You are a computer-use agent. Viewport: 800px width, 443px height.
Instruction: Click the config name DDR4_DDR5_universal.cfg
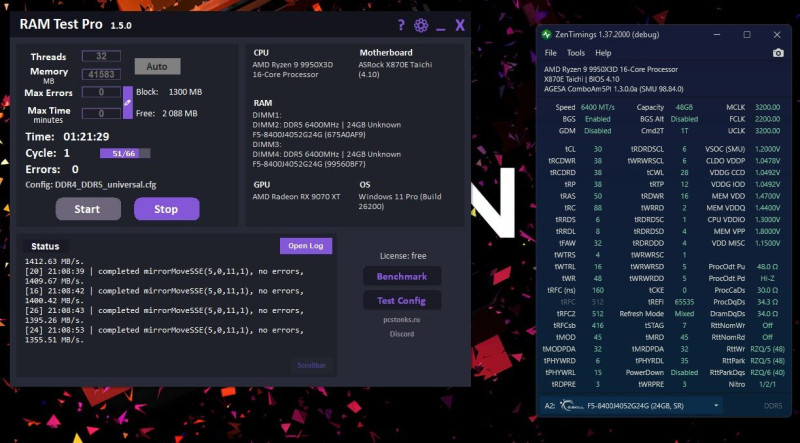(x=106, y=185)
